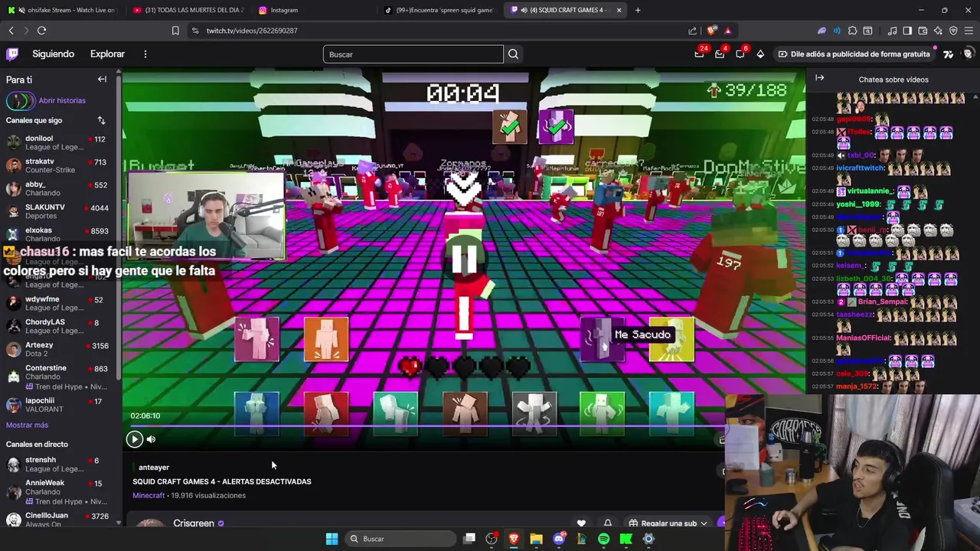The width and height of the screenshot is (980, 551).
Task: Open Task View from the taskbar
Action: click(x=469, y=539)
